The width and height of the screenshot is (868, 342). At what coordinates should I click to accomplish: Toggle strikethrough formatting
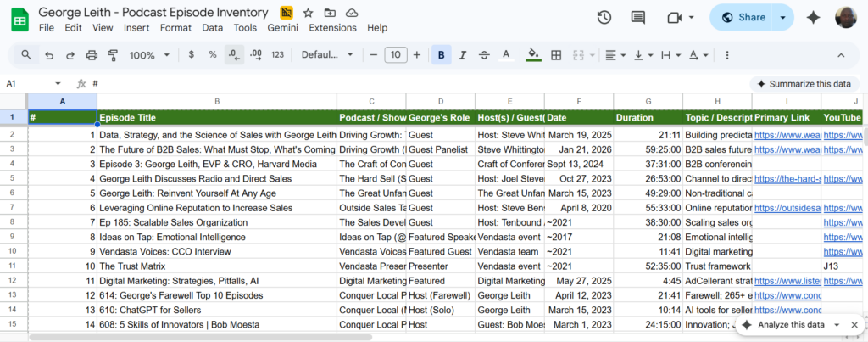point(484,55)
